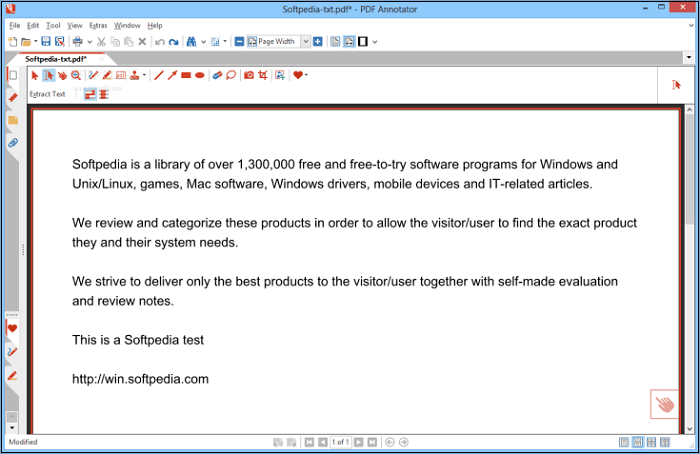Click the zoom in plus button
The height and width of the screenshot is (454, 700).
point(317,42)
